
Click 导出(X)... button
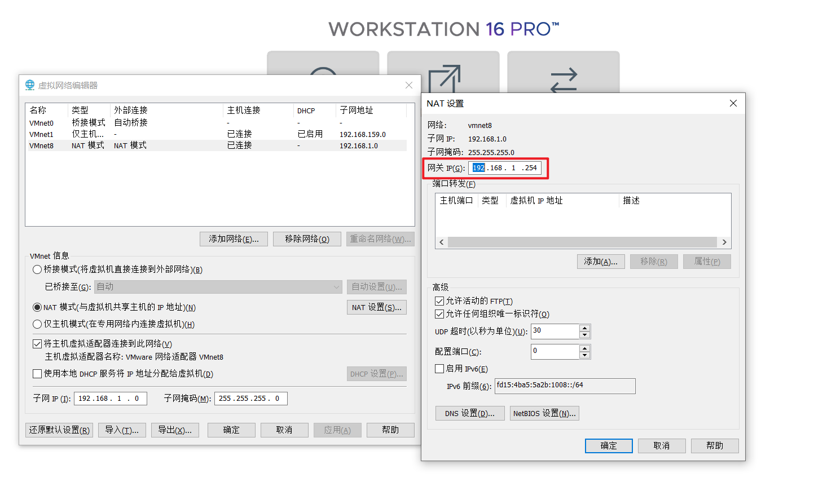tap(175, 430)
